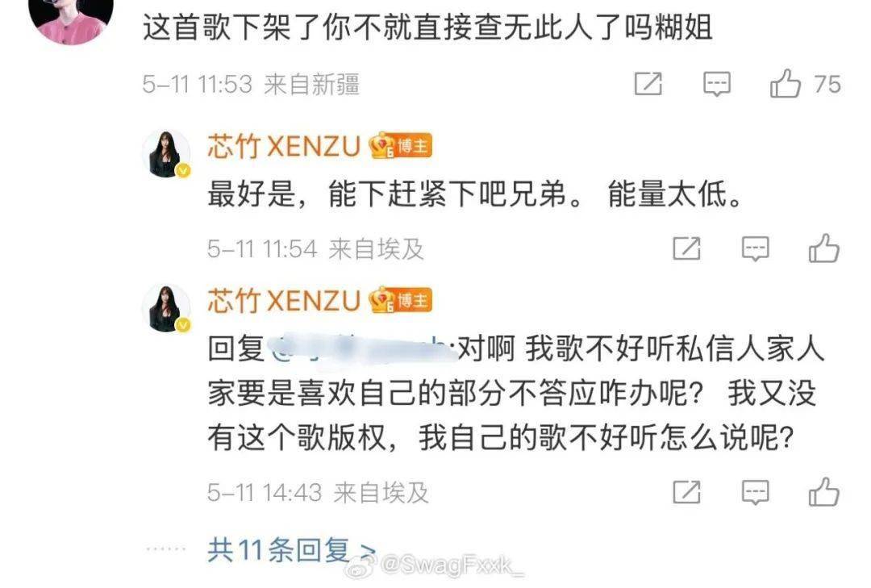Share the top comment from 新疆

click(x=648, y=85)
